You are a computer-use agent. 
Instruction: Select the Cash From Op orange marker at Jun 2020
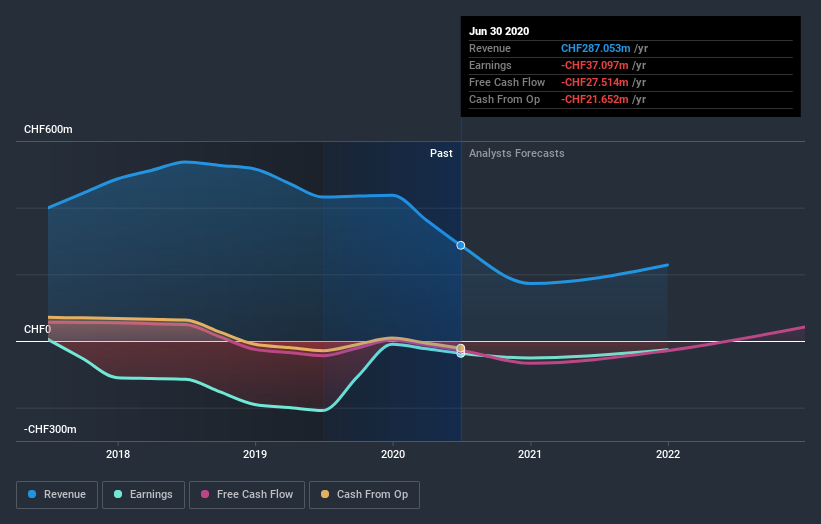[461, 348]
